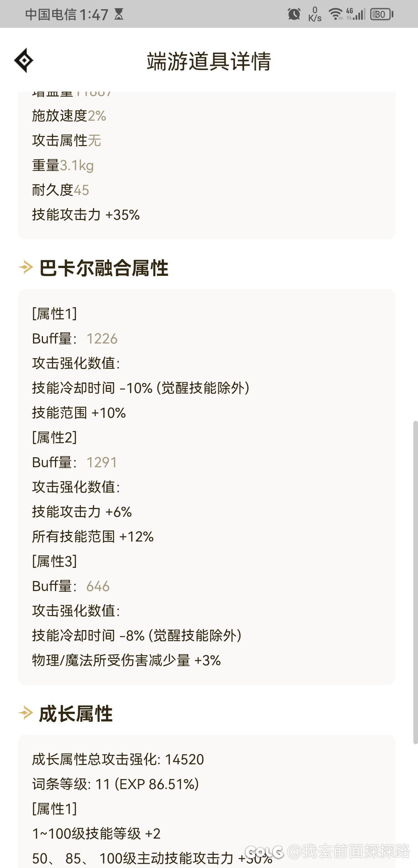Tap the Buff量 1226 value
The image size is (418, 868).
point(102,338)
